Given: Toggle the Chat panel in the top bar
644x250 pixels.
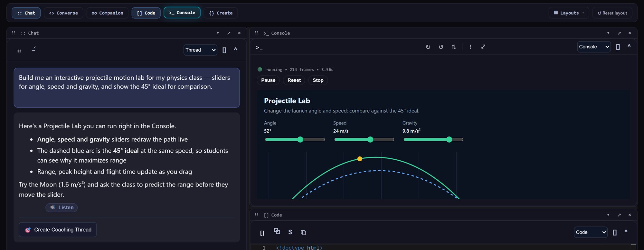Looking at the screenshot, I should coord(26,13).
